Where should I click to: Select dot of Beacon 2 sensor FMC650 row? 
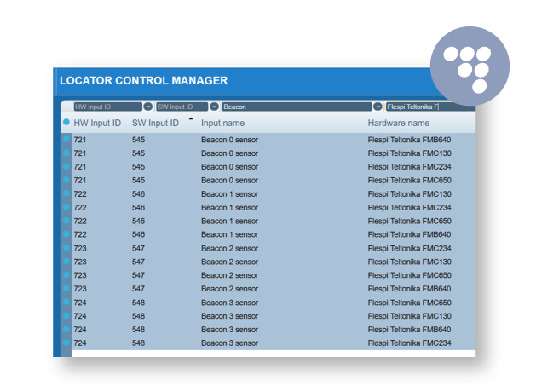pos(66,274)
